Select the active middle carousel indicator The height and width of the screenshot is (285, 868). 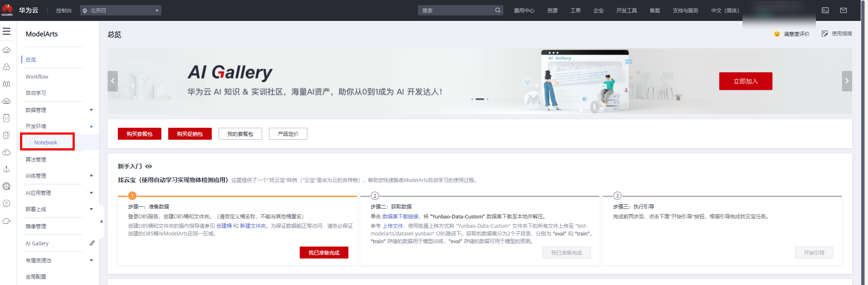(x=480, y=99)
